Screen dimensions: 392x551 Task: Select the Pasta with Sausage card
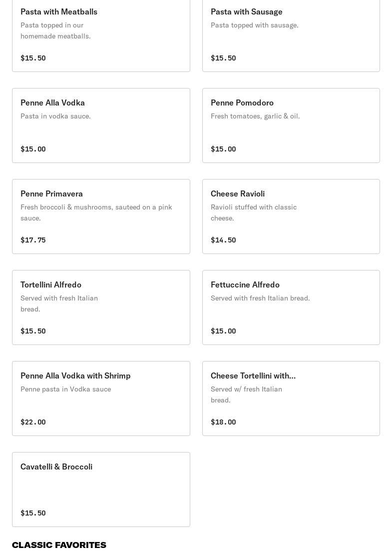(x=291, y=35)
